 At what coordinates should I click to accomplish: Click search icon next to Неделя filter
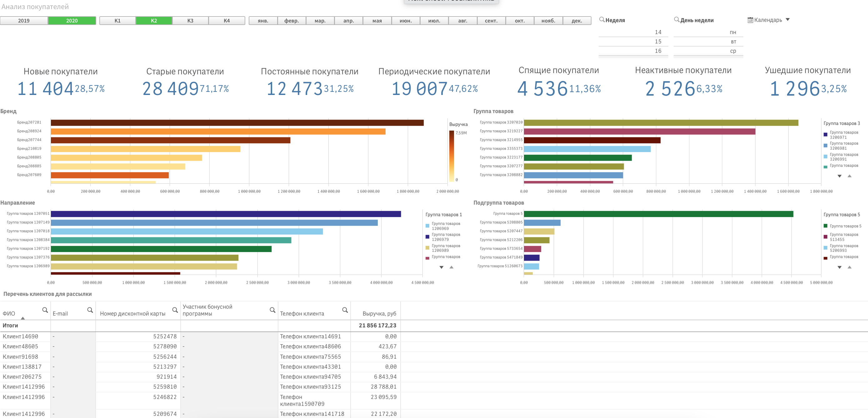601,20
